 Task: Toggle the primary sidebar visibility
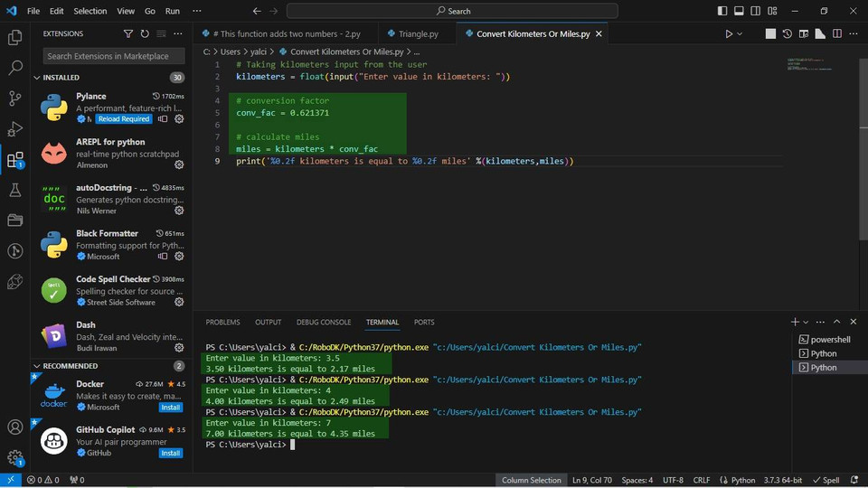(x=722, y=11)
